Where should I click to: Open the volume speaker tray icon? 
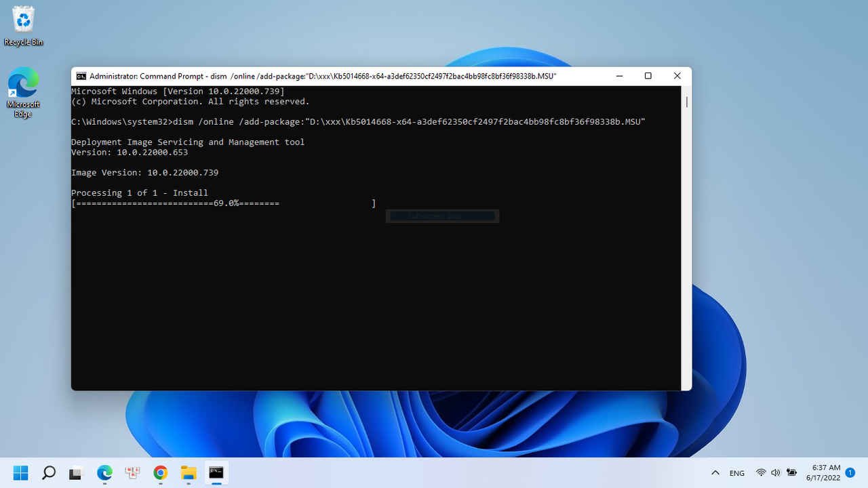pos(776,473)
